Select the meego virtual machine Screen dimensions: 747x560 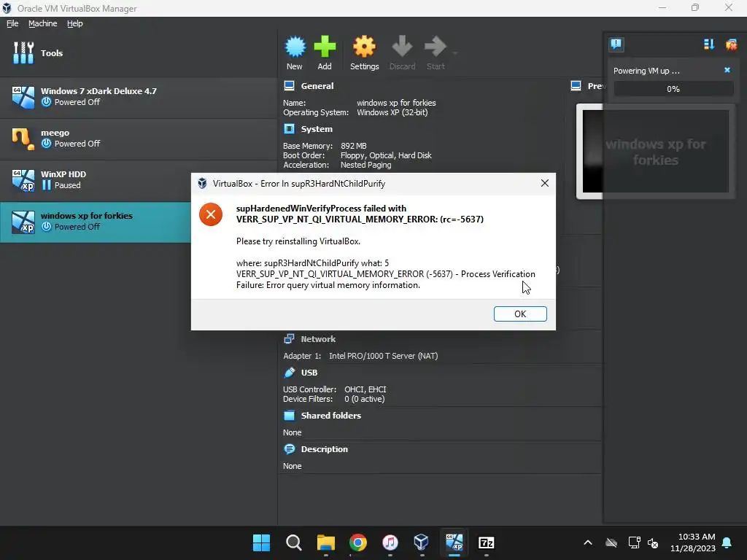pos(138,138)
